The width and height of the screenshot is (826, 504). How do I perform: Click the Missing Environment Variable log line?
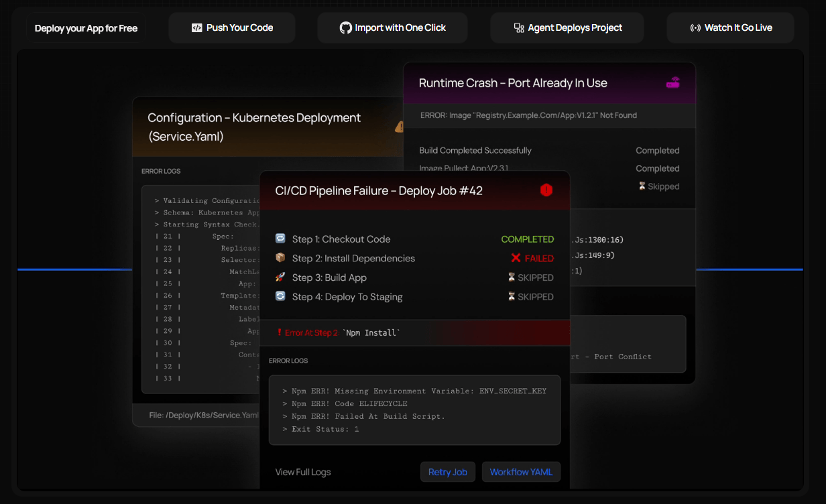tap(414, 391)
